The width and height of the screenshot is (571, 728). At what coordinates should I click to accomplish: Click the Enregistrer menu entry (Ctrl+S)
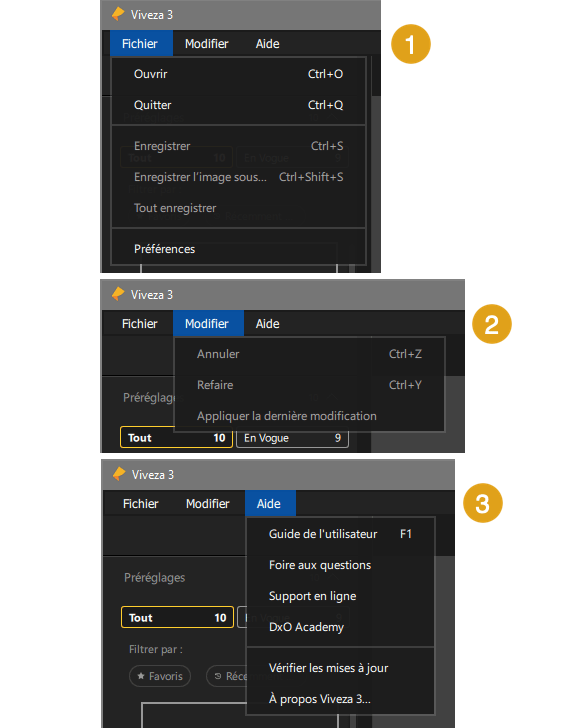click(239, 146)
